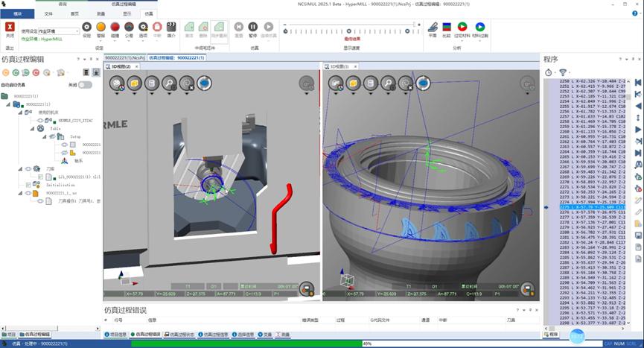
Task: Click the magnifier zoom icon in left 3D view
Action: (x=169, y=83)
